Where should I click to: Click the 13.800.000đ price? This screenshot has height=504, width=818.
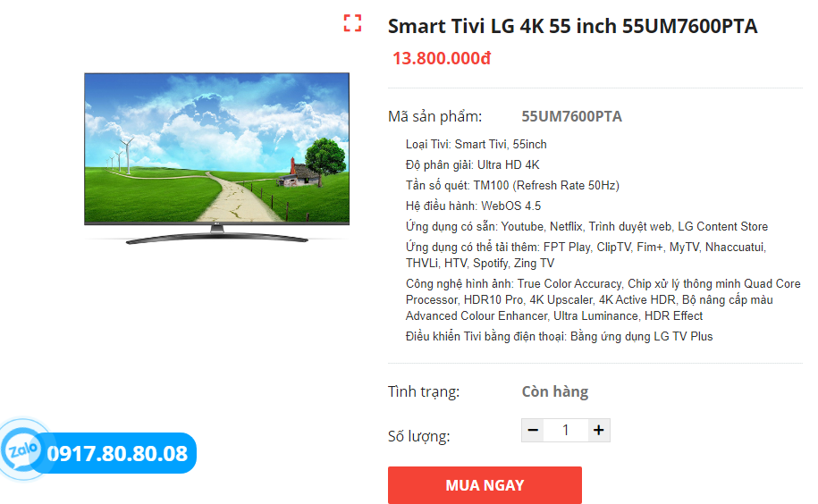(442, 58)
